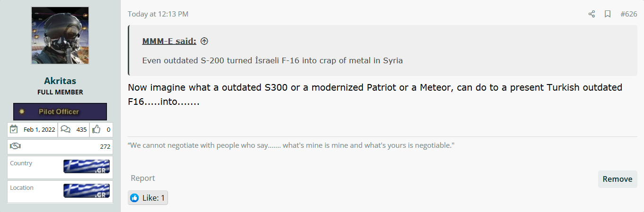Click the reaction score thumbs-up icon
Image resolution: width=644 pixels, height=212 pixels.
[x=97, y=129]
